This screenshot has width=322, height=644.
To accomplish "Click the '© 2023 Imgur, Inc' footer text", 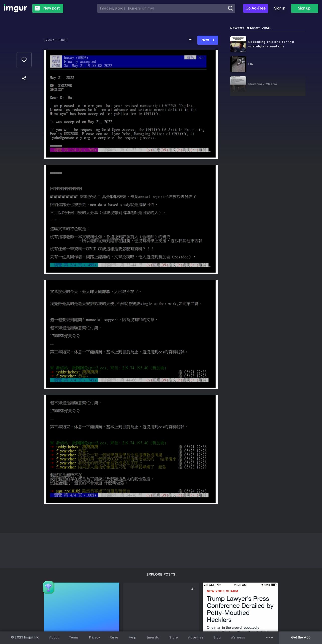I will coord(25,637).
